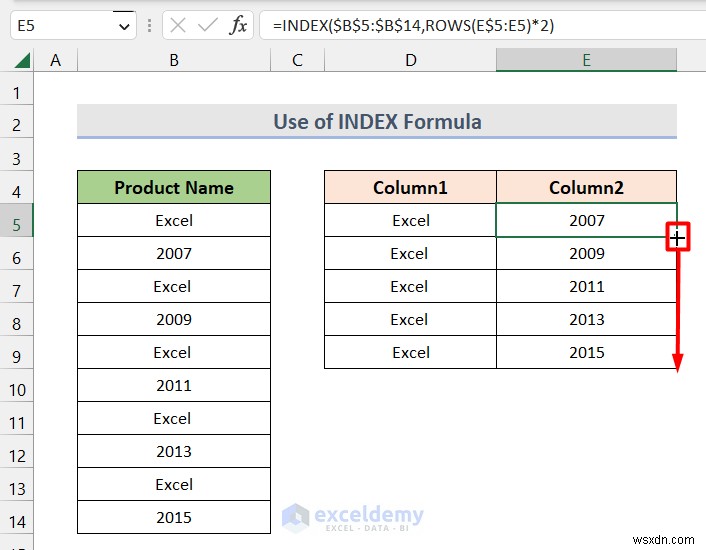Click the Enter checkmark formula bar icon
Image resolution: width=706 pixels, height=550 pixels.
pyautogui.click(x=208, y=25)
